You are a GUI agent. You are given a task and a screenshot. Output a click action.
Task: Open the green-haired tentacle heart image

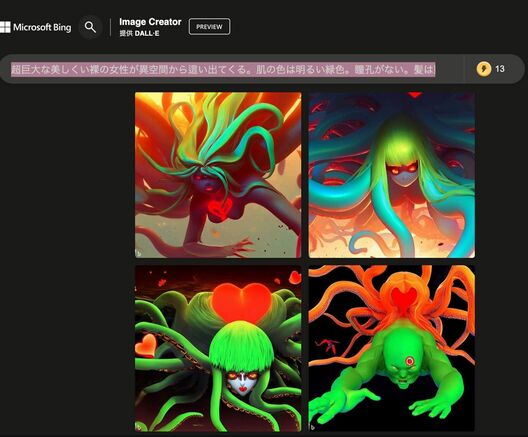[x=218, y=348]
